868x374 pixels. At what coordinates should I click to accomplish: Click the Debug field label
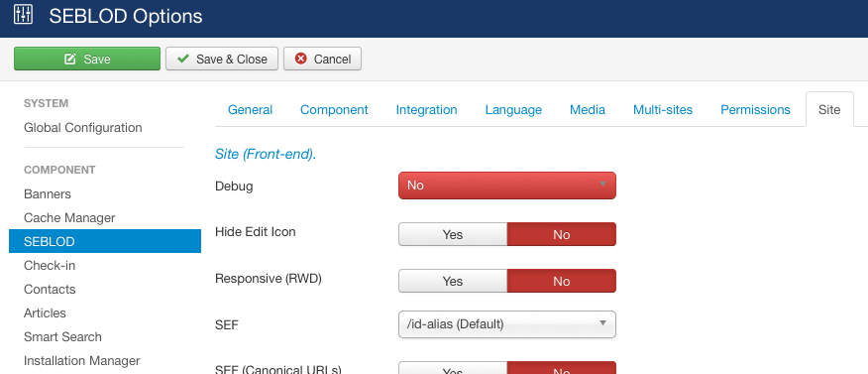(234, 187)
